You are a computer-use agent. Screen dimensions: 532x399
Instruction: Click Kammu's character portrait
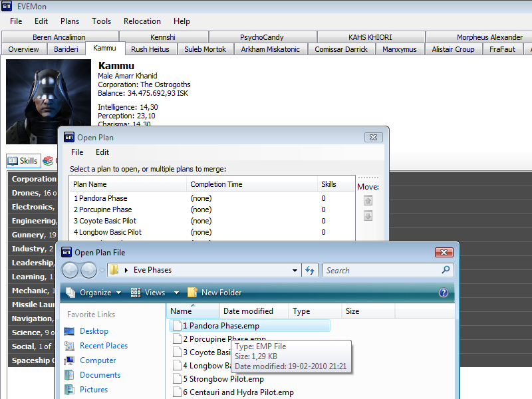(x=49, y=102)
